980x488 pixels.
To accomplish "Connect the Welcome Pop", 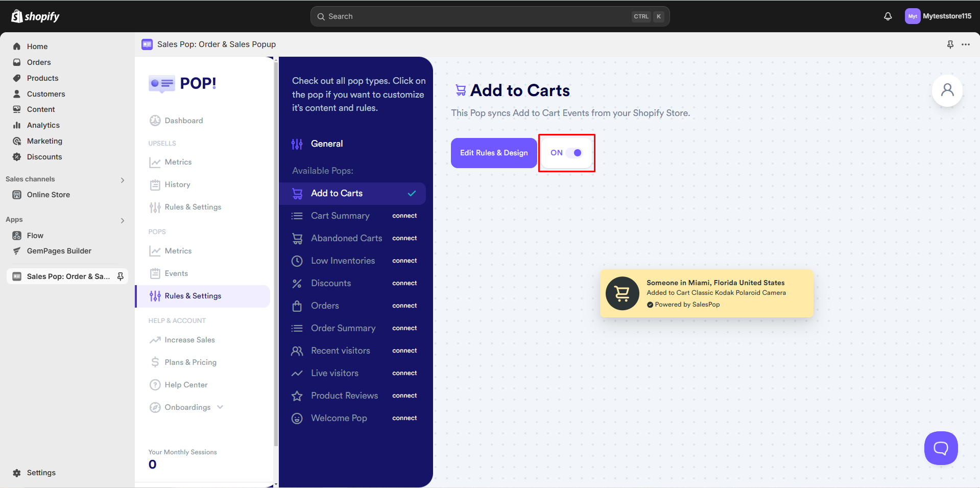I will [404, 418].
